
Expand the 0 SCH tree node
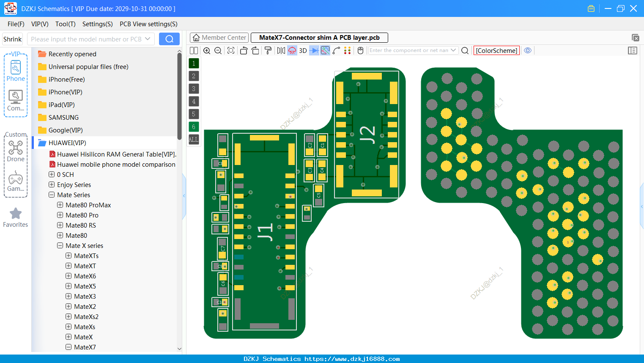[52, 174]
